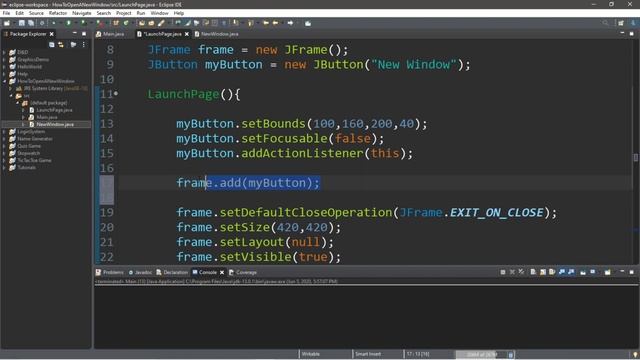Expand the HelloWorld project node
640x360 pixels.
click(x=4, y=67)
